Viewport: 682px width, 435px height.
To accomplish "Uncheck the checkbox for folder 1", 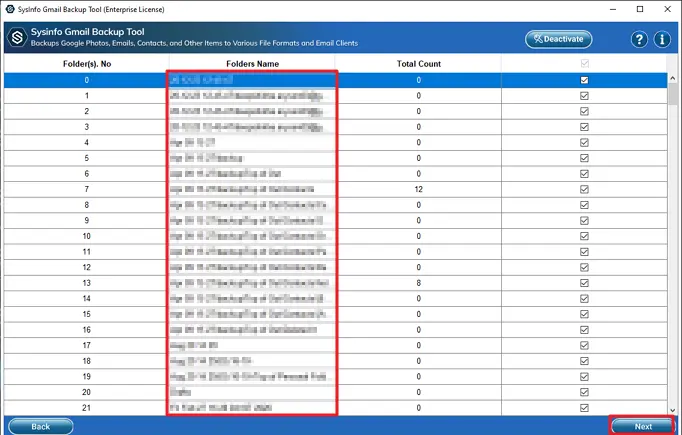I will (585, 96).
